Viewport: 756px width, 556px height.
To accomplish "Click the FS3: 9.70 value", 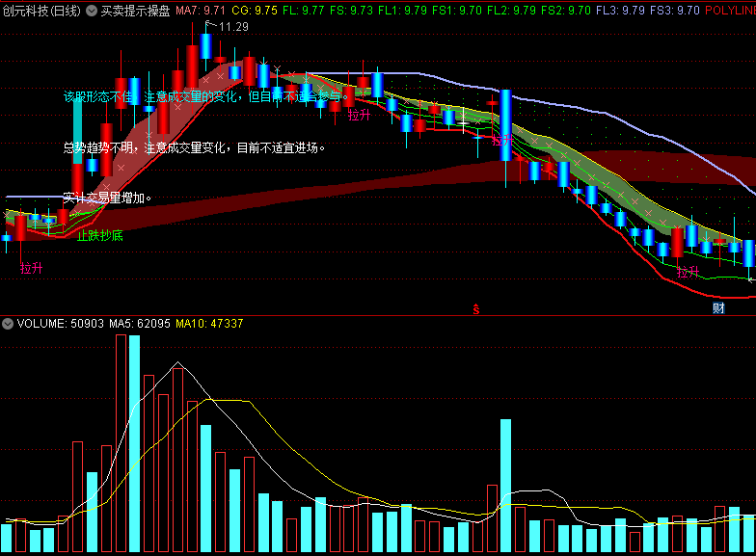I will [x=675, y=10].
